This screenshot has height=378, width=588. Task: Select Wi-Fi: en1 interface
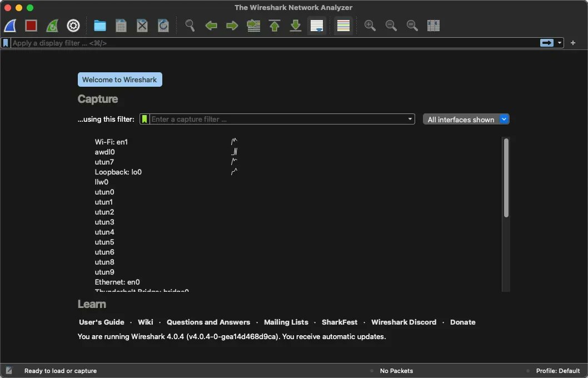[111, 142]
